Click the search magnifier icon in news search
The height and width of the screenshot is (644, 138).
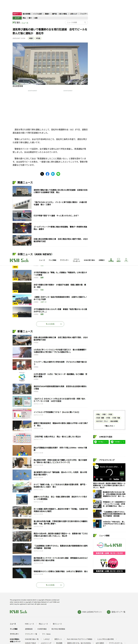(x=85, y=23)
